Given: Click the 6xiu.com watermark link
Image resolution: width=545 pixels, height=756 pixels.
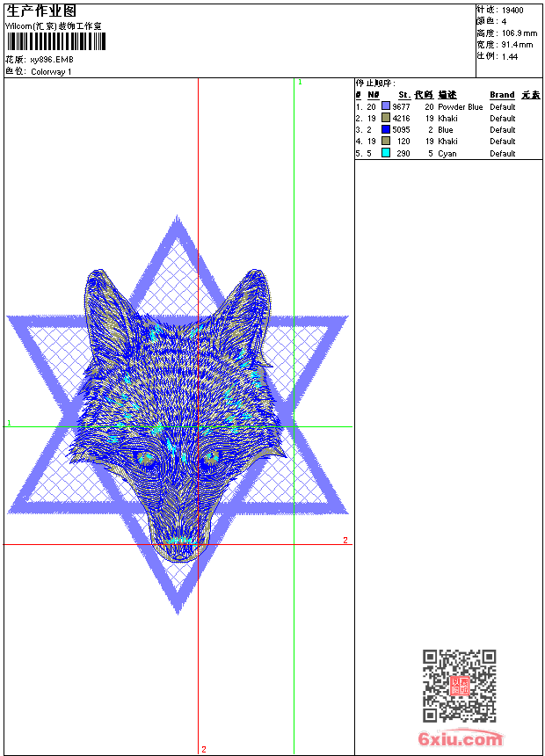Looking at the screenshot, I should (x=461, y=739).
